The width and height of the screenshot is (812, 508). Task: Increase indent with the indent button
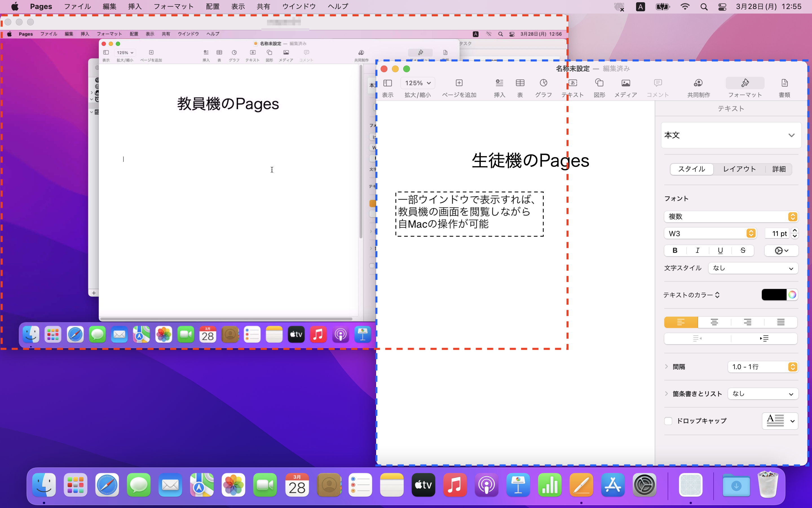[x=764, y=338]
